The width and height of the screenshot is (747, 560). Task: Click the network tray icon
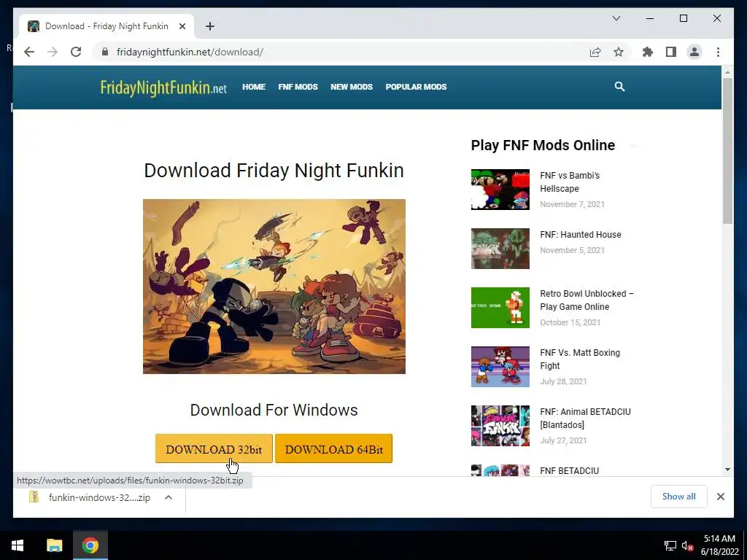(x=670, y=545)
